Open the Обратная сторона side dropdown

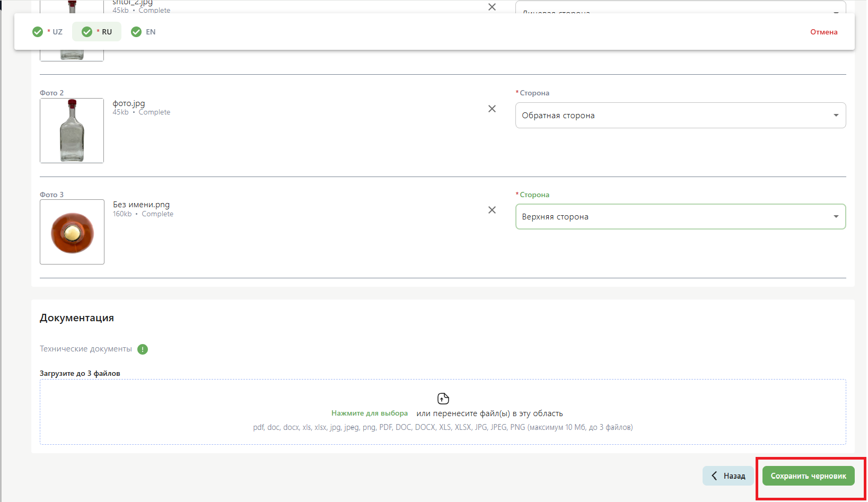[x=680, y=116]
